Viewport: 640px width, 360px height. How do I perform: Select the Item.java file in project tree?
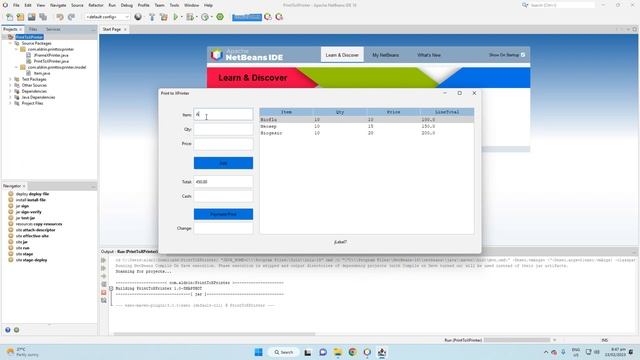[42, 73]
